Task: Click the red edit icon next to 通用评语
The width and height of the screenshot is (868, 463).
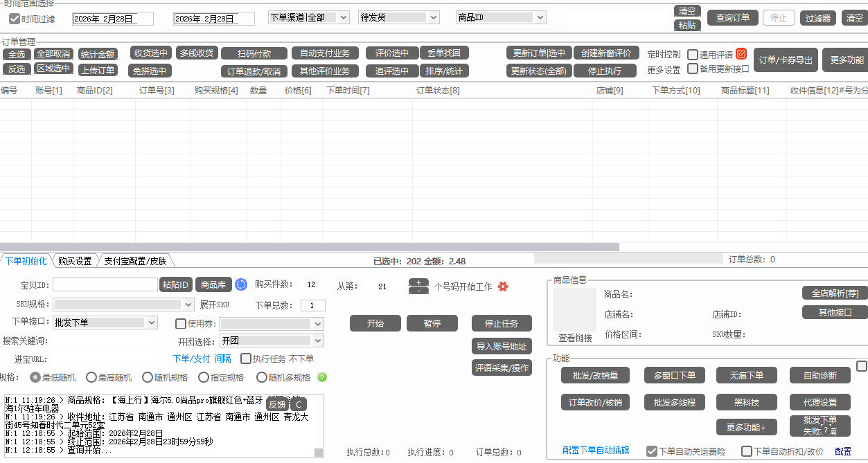Action: point(741,54)
